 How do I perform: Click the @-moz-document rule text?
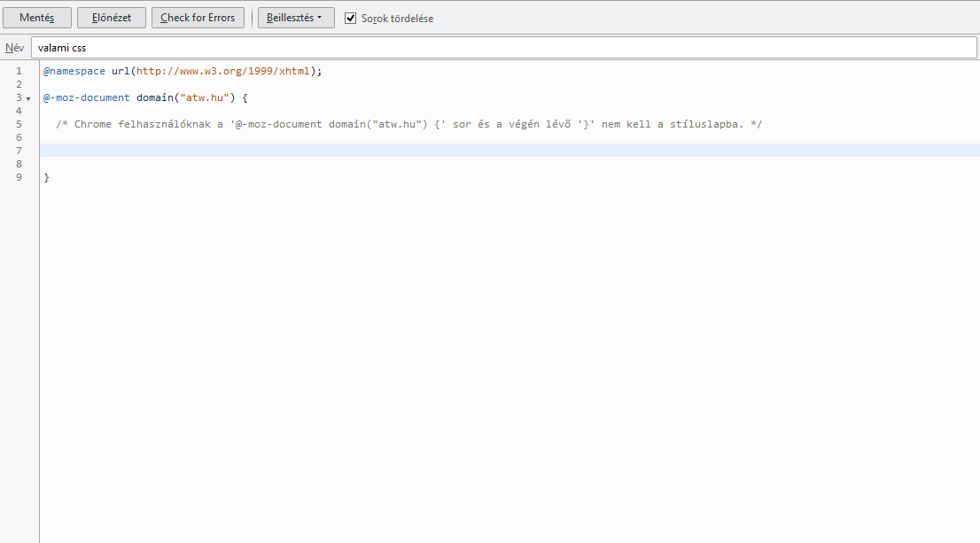click(86, 97)
